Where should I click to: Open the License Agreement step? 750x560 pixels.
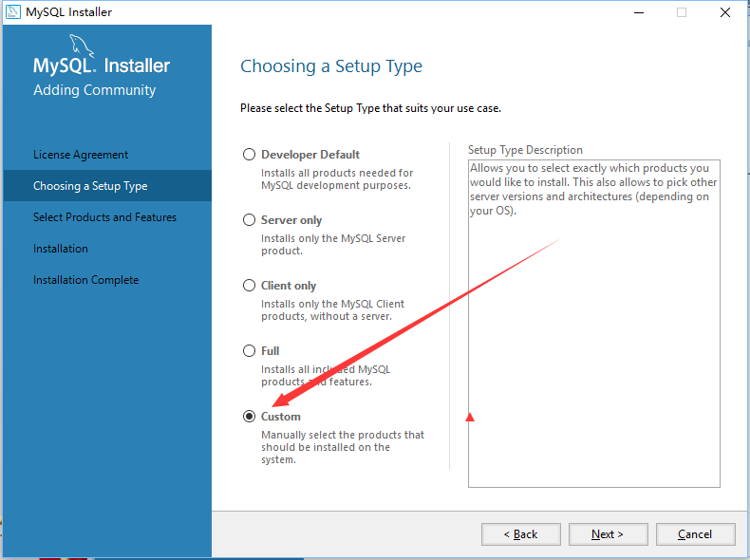[x=81, y=155]
